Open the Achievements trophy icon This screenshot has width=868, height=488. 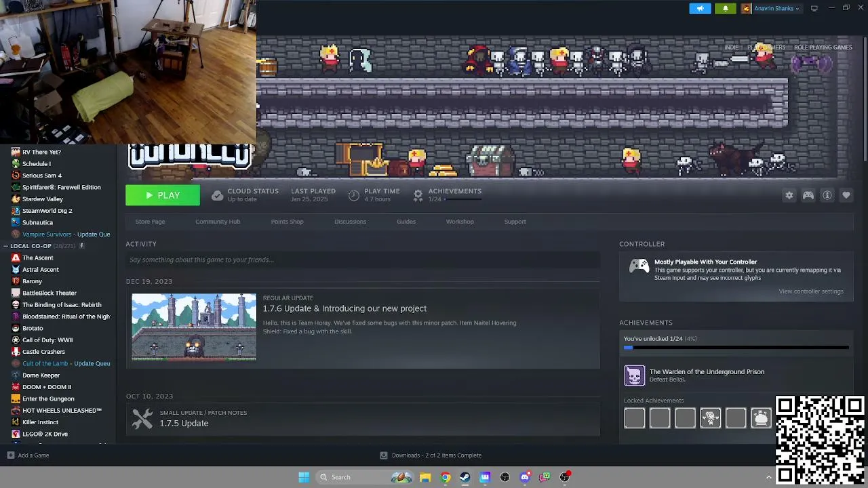[418, 195]
